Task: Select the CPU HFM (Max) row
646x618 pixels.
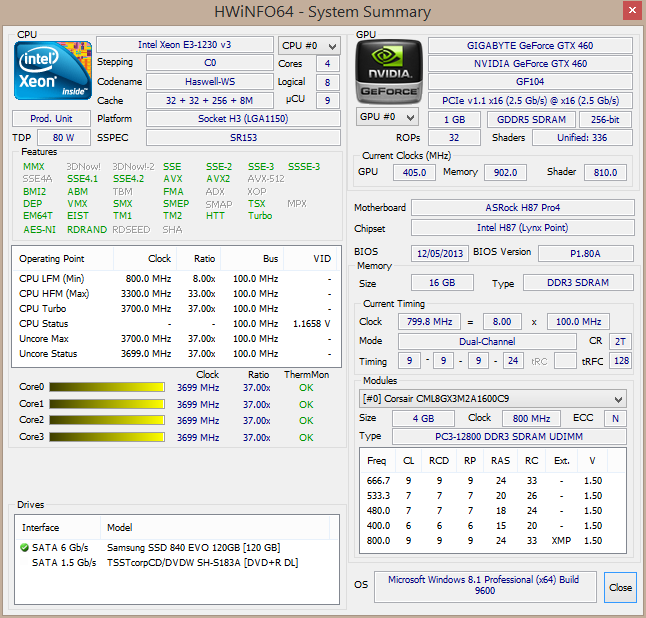Action: 176,294
